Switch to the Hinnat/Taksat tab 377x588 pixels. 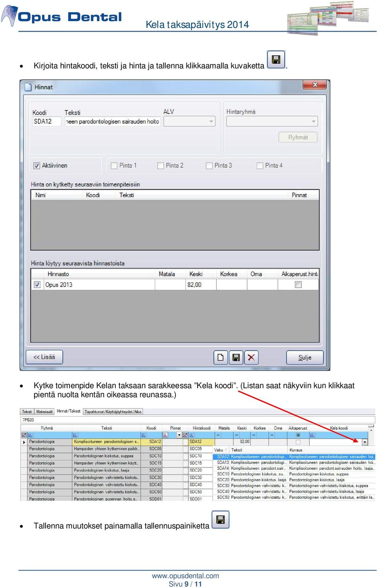click(x=69, y=411)
